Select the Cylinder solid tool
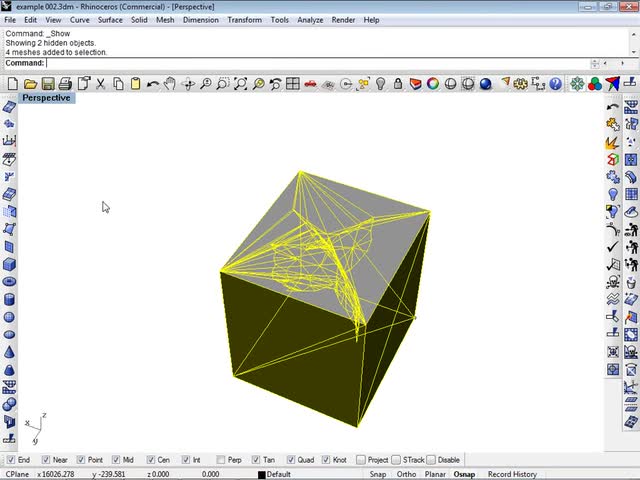The height and width of the screenshot is (480, 640). (x=9, y=299)
